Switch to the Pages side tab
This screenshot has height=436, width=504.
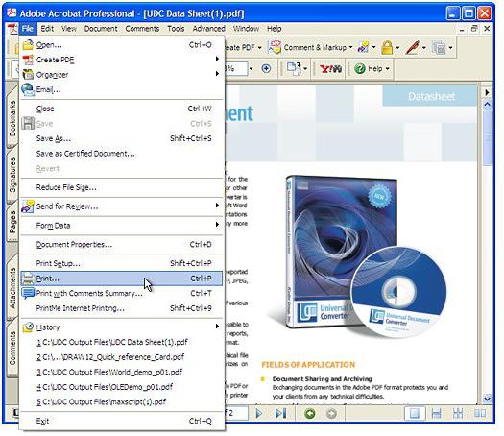(x=12, y=222)
